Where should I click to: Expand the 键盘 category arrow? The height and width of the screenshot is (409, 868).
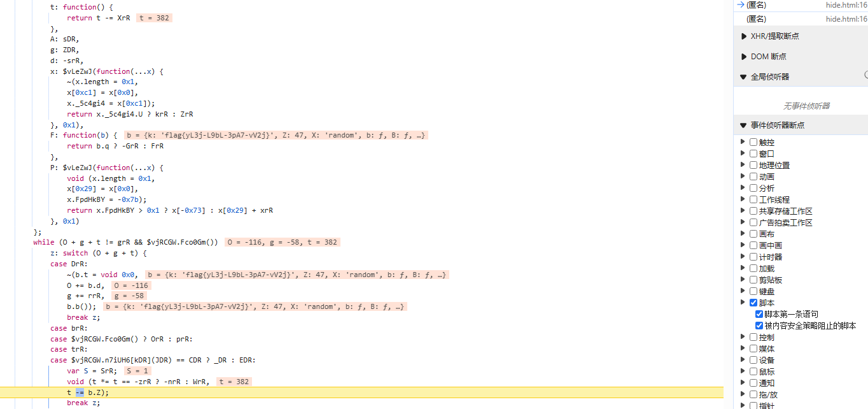click(x=743, y=292)
